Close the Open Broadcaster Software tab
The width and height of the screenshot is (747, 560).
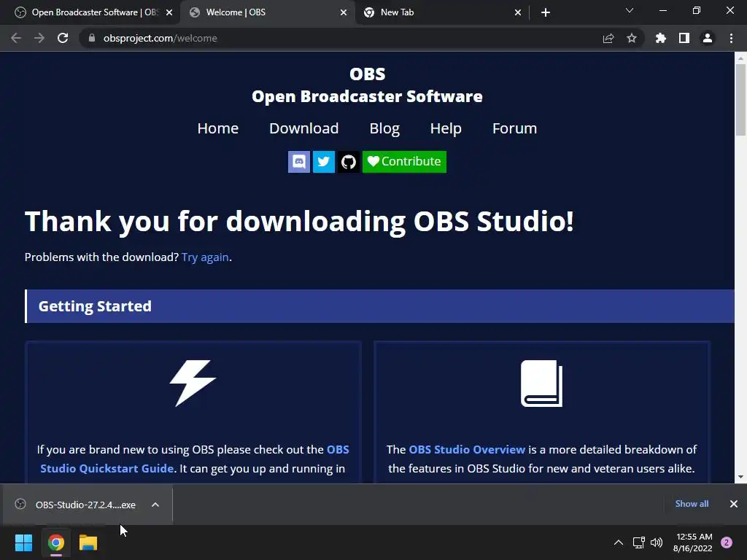[169, 12]
